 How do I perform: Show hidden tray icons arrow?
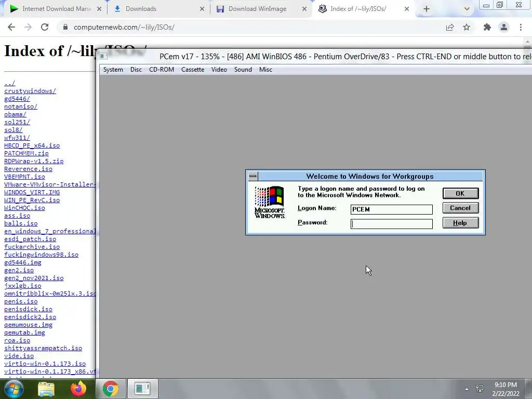tap(467, 389)
